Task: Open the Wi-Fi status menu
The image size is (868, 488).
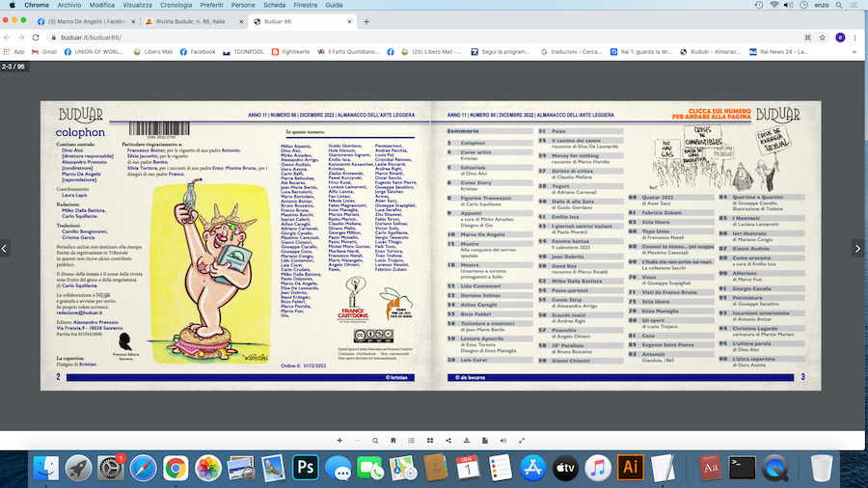Action: (773, 5)
